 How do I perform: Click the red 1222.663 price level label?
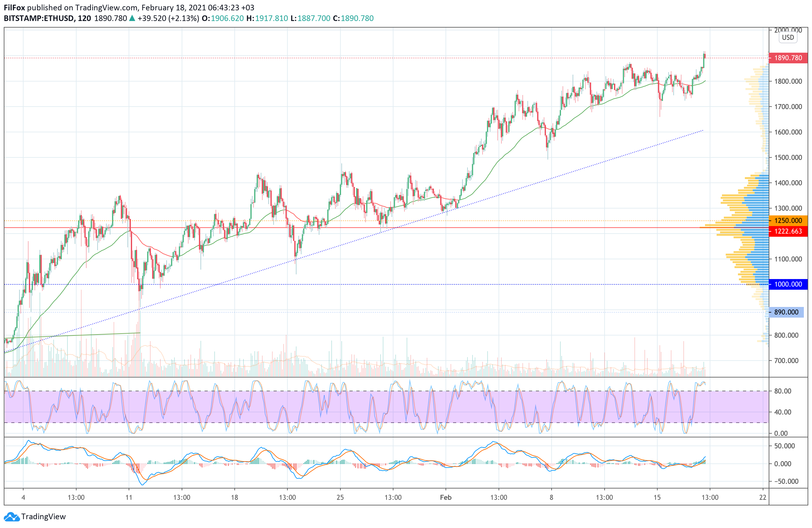coord(788,231)
